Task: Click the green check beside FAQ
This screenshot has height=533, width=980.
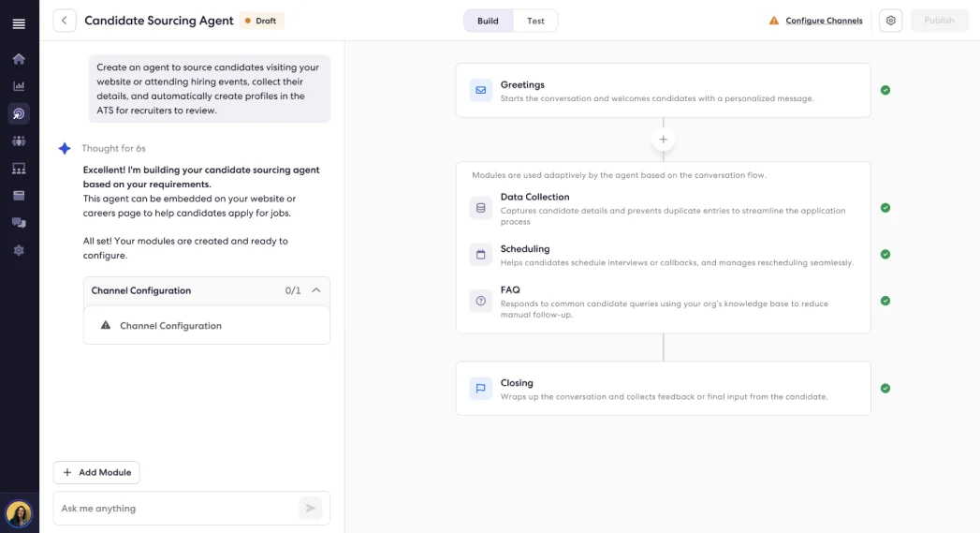Action: click(885, 301)
